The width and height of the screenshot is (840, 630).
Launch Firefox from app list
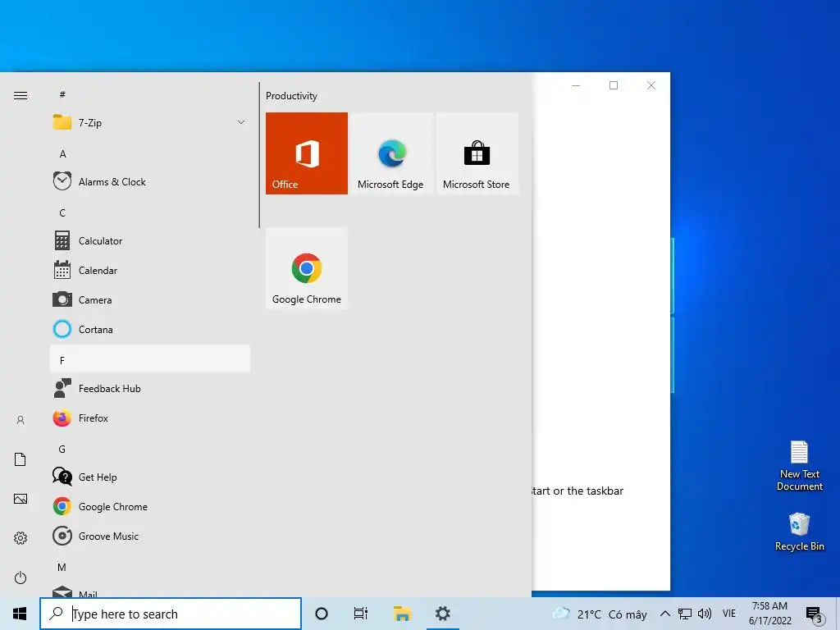(x=150, y=418)
